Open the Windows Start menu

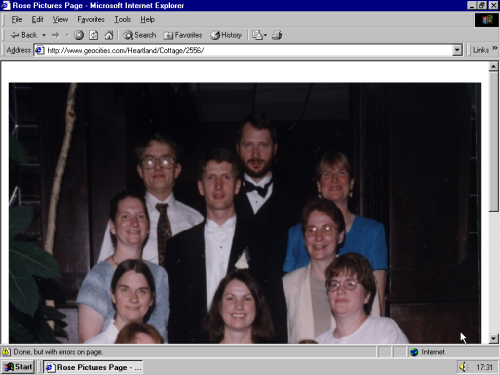[18, 367]
